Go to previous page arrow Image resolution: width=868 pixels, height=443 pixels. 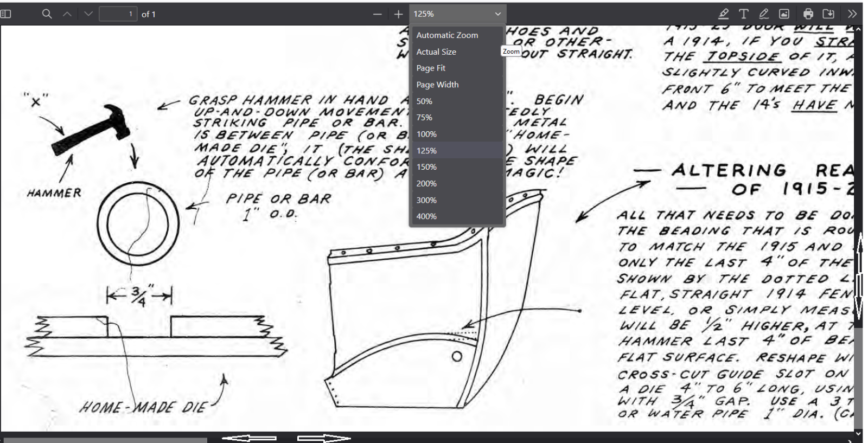[67, 14]
